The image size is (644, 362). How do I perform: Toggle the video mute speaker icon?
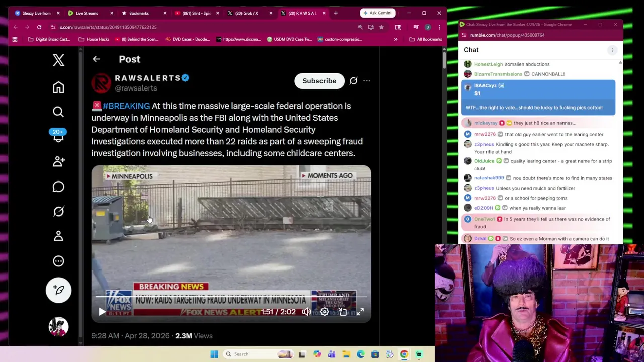(306, 312)
